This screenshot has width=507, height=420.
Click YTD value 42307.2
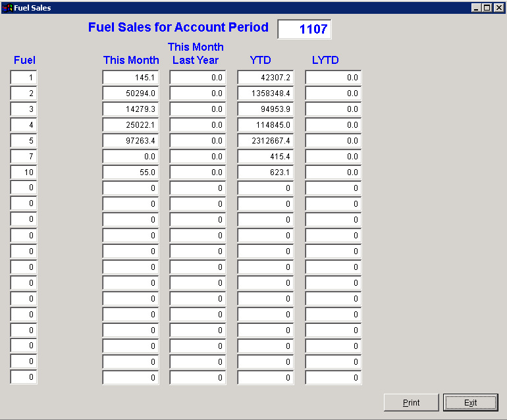265,78
